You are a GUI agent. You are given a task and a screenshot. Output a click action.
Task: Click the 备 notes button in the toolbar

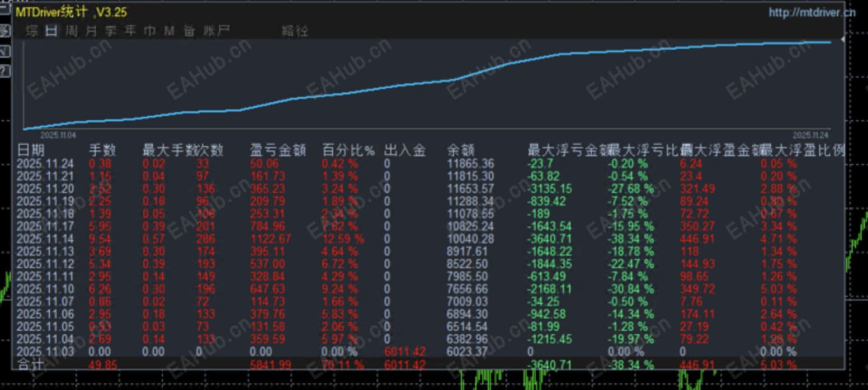[188, 31]
